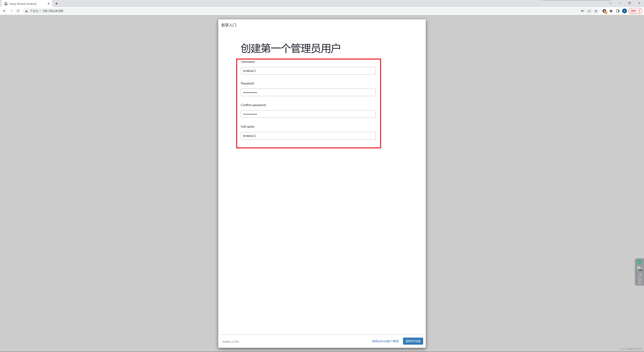The height and width of the screenshot is (352, 644).
Task: Focus the Username input field
Action: pyautogui.click(x=308, y=71)
